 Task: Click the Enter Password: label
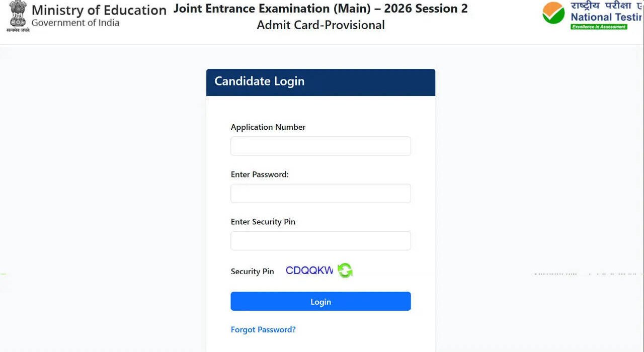[260, 174]
